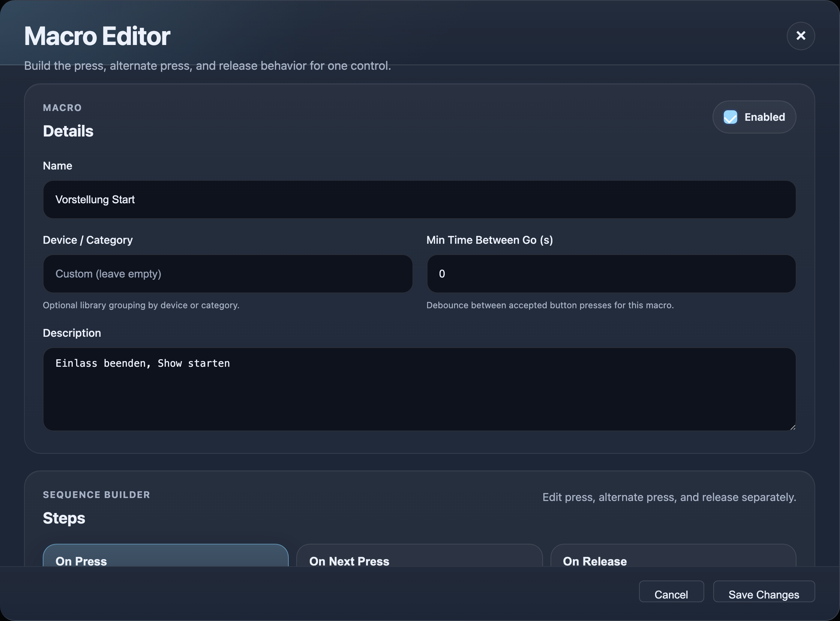Click the Min Time Between Go field
The width and height of the screenshot is (840, 621).
(611, 274)
